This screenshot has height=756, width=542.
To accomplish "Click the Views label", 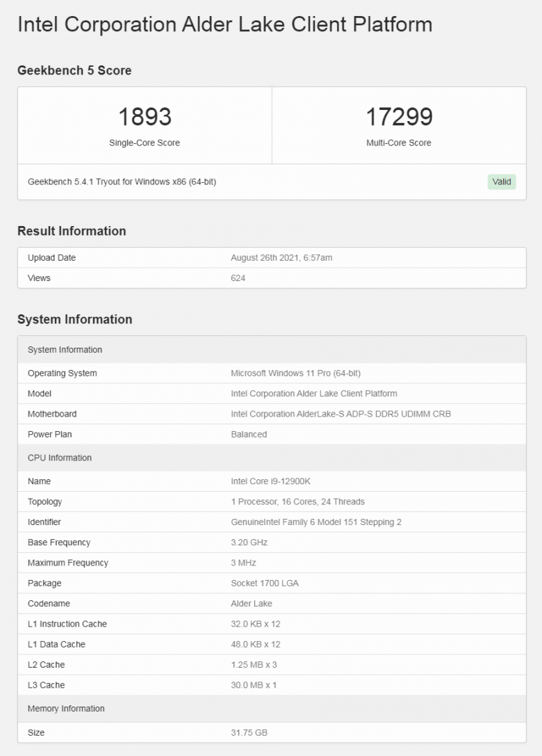I will point(39,278).
